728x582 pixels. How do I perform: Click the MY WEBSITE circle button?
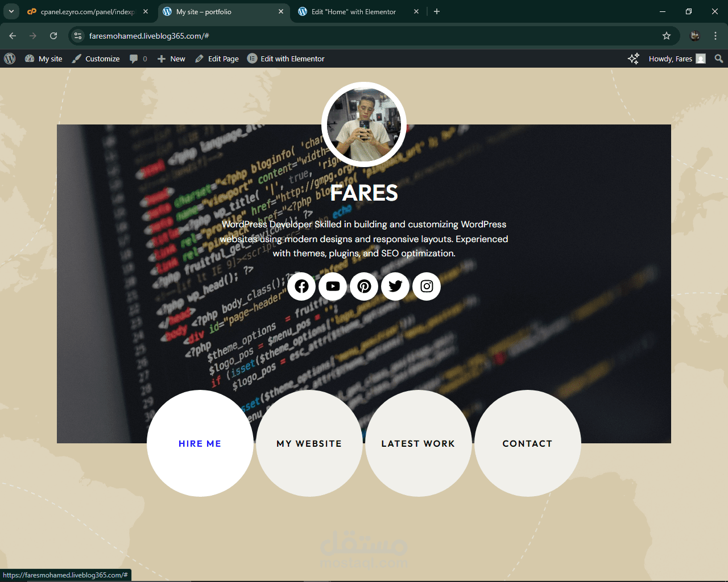[309, 443]
